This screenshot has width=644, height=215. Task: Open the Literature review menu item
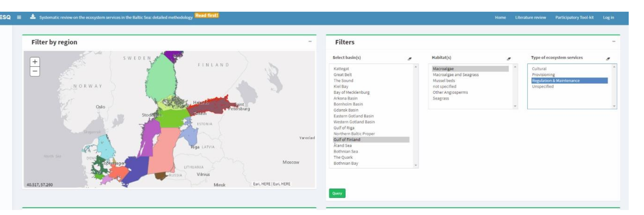click(530, 17)
